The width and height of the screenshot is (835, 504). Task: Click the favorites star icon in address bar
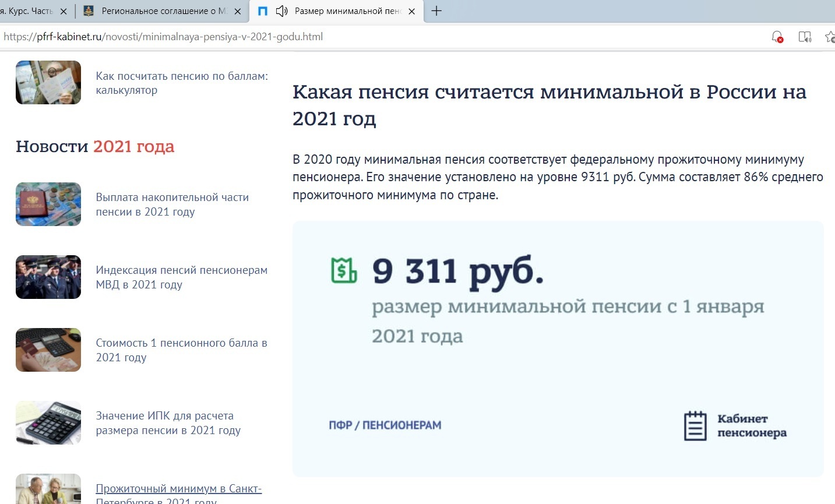pos(830,37)
